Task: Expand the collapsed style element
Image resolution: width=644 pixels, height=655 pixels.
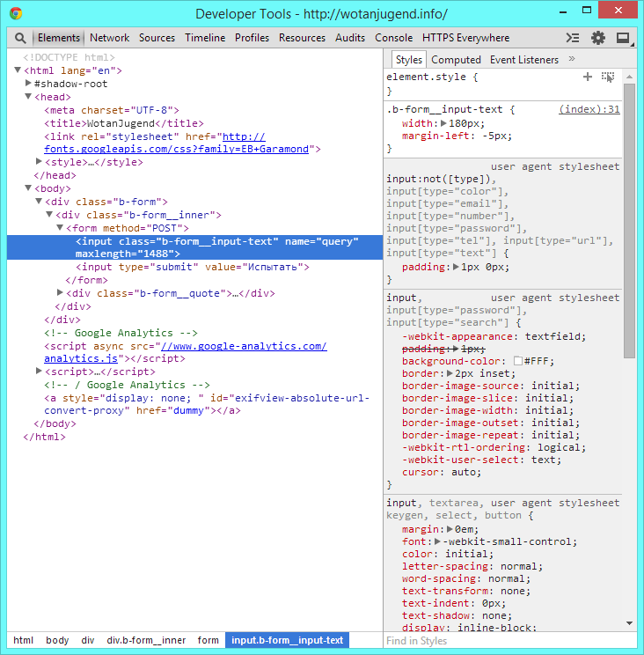Action: [39, 162]
